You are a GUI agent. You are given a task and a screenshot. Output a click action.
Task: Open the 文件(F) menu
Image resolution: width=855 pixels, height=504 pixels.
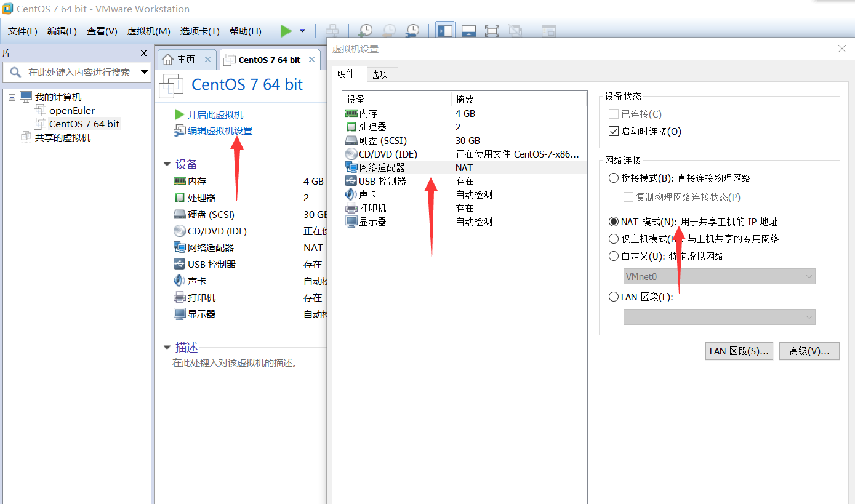(23, 31)
